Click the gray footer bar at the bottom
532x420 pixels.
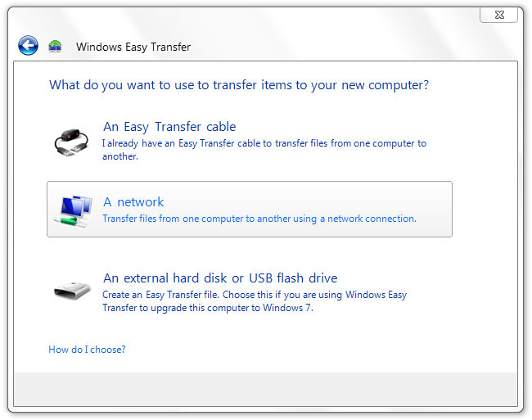click(265, 390)
